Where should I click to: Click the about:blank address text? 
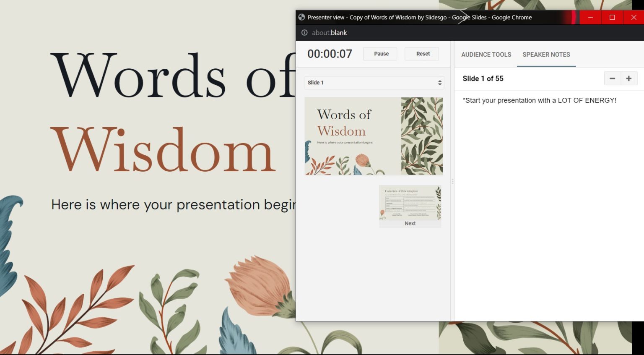[330, 33]
